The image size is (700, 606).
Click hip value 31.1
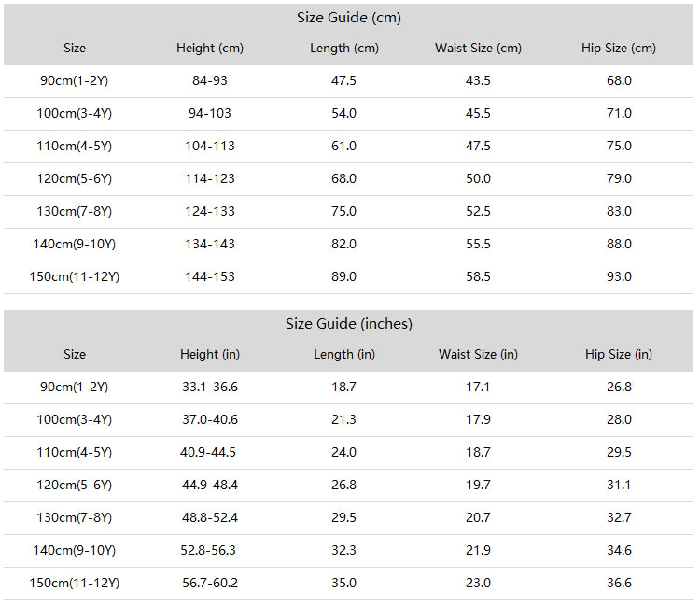[619, 485]
